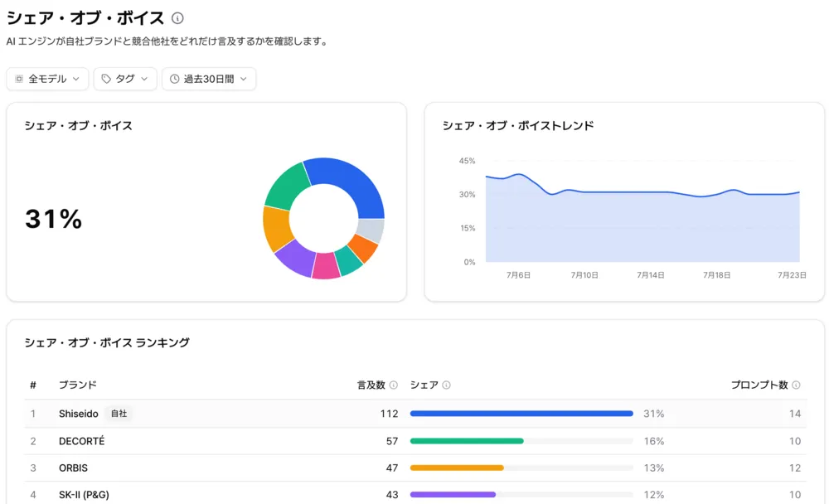Click the mention count 47 for ORBIS
The image size is (829, 504).
(x=392, y=468)
